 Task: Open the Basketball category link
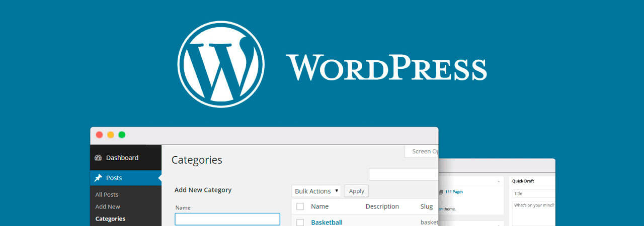[327, 222]
